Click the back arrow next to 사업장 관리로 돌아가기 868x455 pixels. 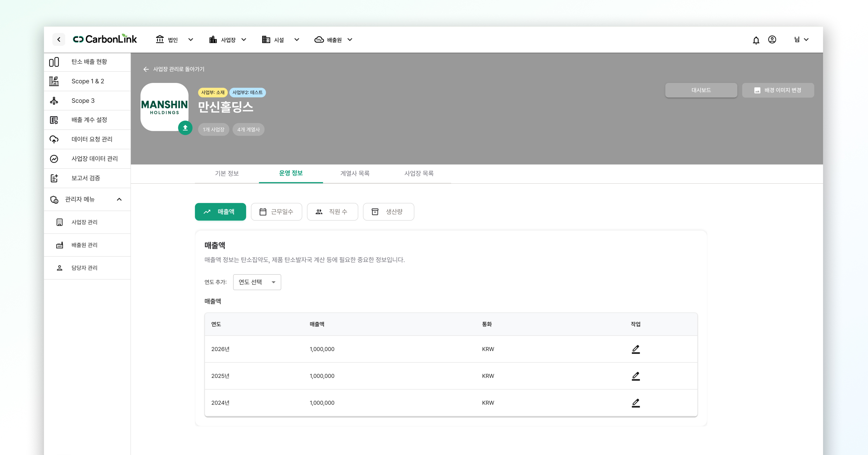click(x=146, y=69)
